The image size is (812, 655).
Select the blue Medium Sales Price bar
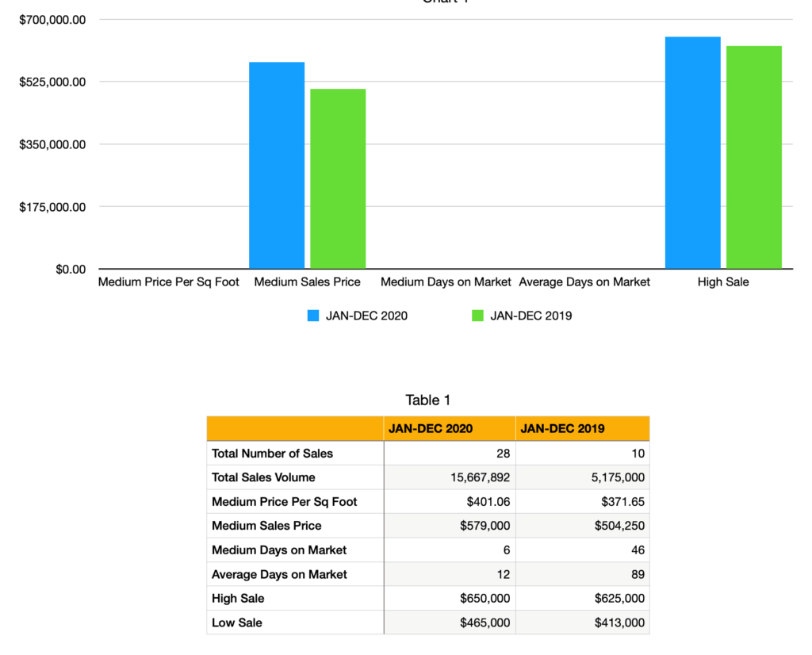coord(277,165)
